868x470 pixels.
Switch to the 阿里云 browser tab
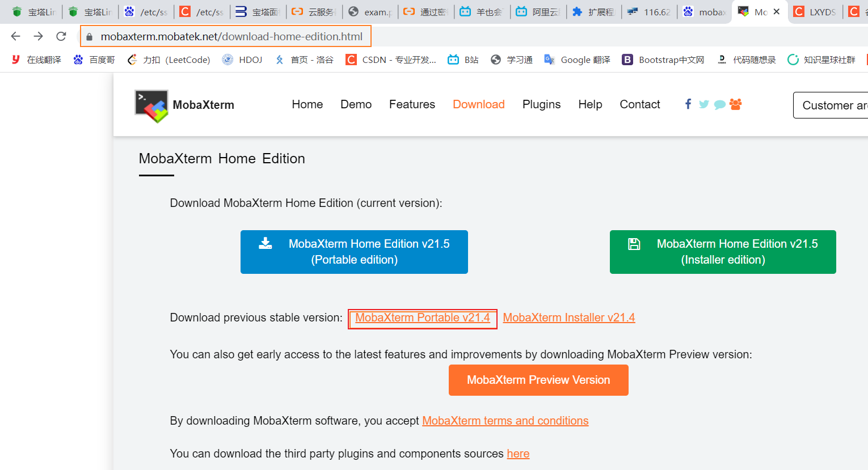coord(538,12)
